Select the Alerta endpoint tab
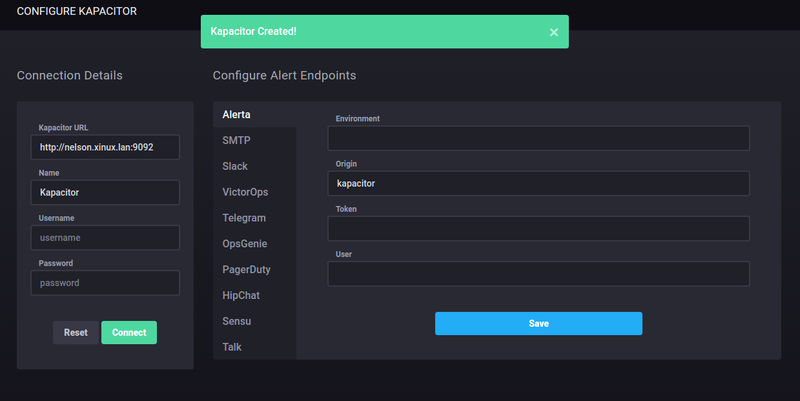800x401 pixels. click(x=255, y=114)
